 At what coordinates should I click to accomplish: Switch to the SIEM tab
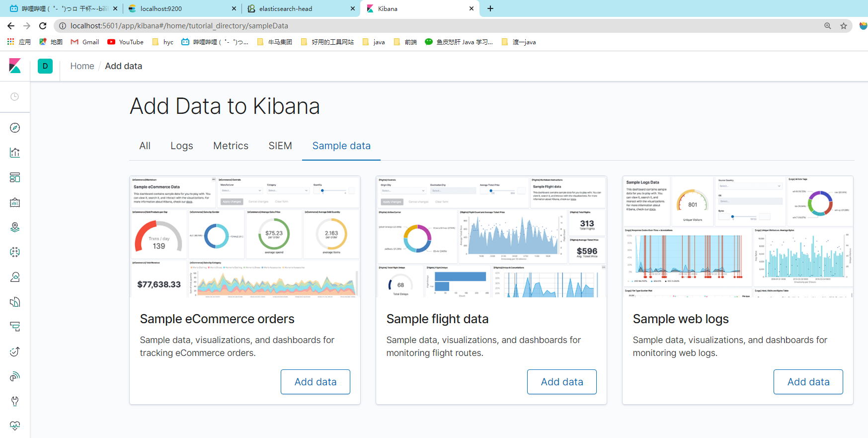pyautogui.click(x=280, y=146)
